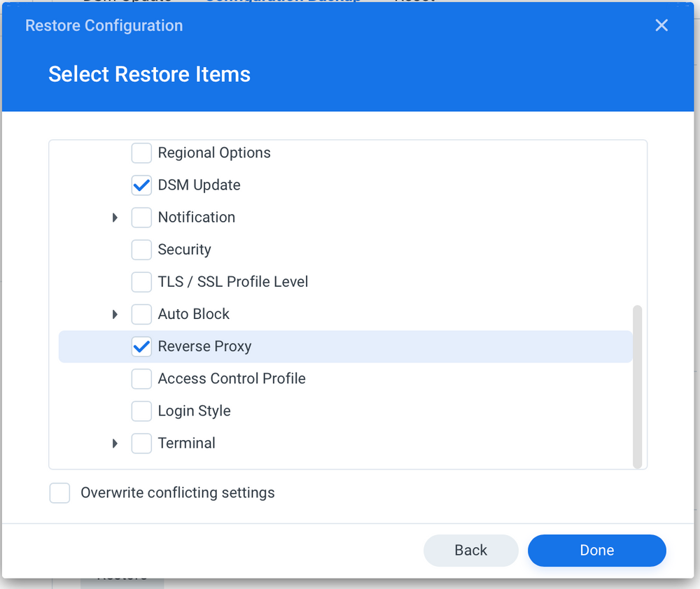Open the Configuration Backup tab
This screenshot has height=589, width=700.
click(x=283, y=2)
